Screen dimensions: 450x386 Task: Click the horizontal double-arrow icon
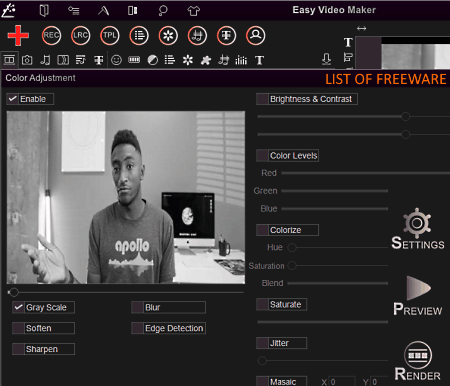(x=362, y=29)
